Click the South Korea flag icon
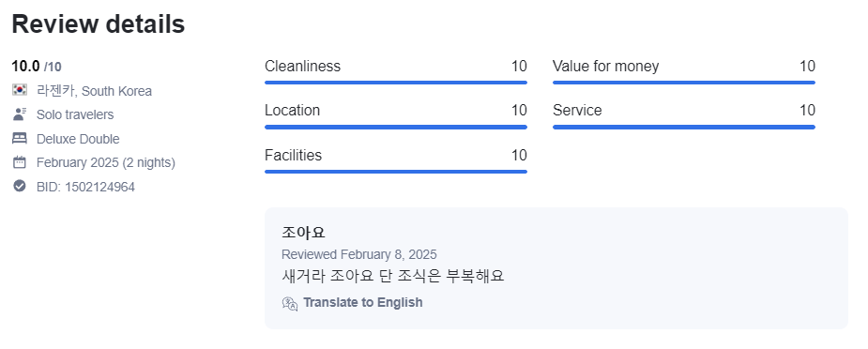This screenshot has height=349, width=868. pos(20,90)
